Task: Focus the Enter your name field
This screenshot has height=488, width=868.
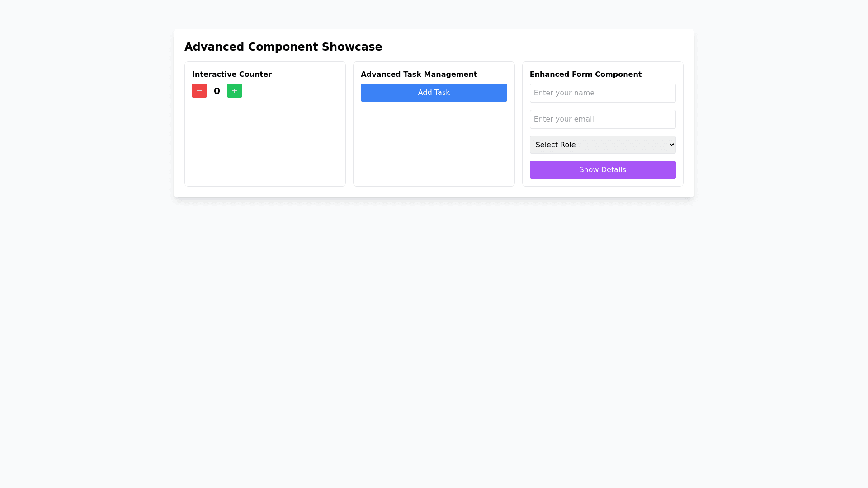Action: point(602,93)
